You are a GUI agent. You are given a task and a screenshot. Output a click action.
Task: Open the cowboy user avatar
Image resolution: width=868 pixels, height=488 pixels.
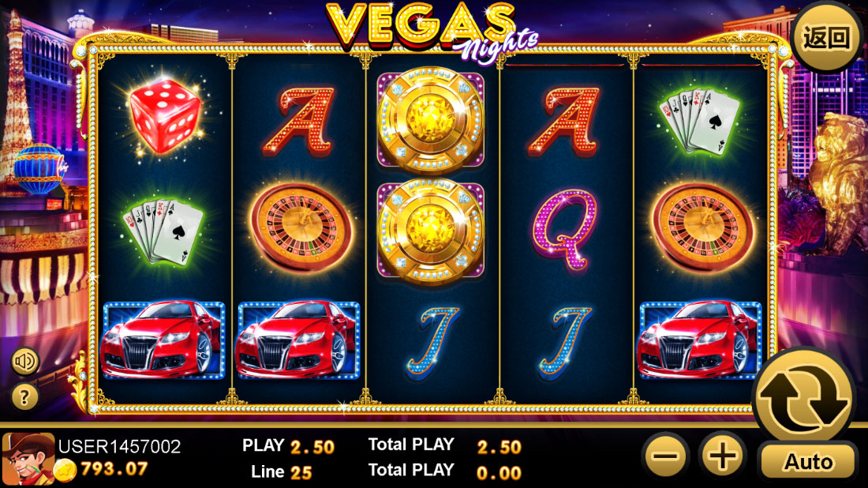(28, 460)
